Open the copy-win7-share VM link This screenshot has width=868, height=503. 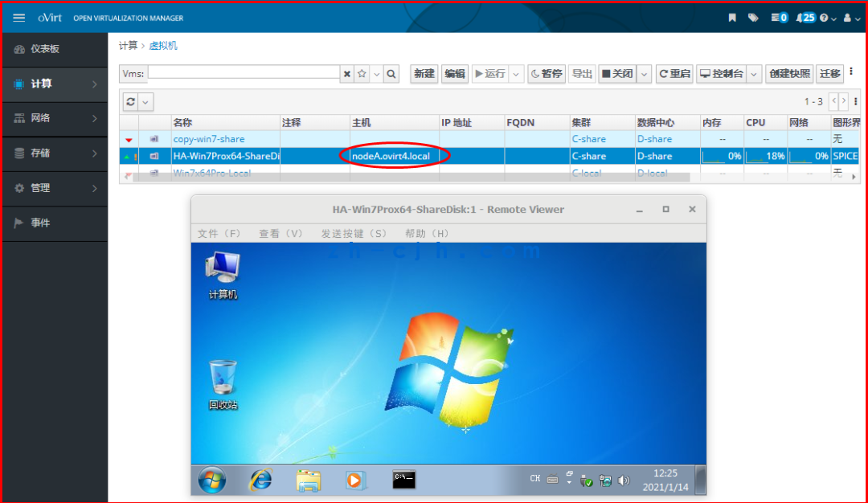(209, 139)
